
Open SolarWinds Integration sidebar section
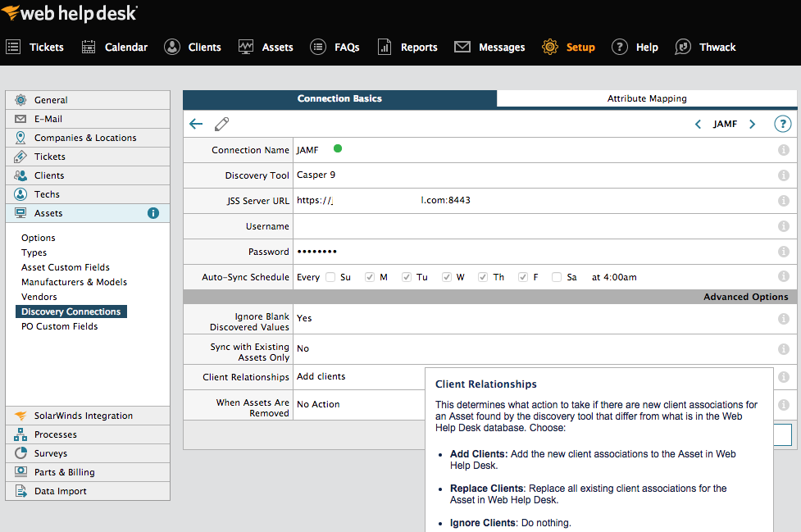point(88,416)
